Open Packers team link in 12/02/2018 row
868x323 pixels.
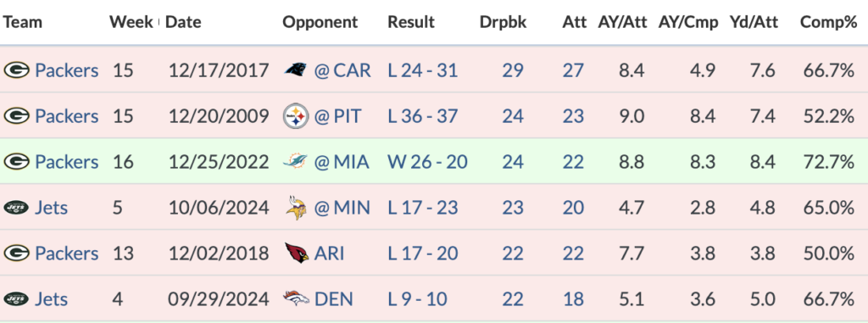[x=67, y=253]
